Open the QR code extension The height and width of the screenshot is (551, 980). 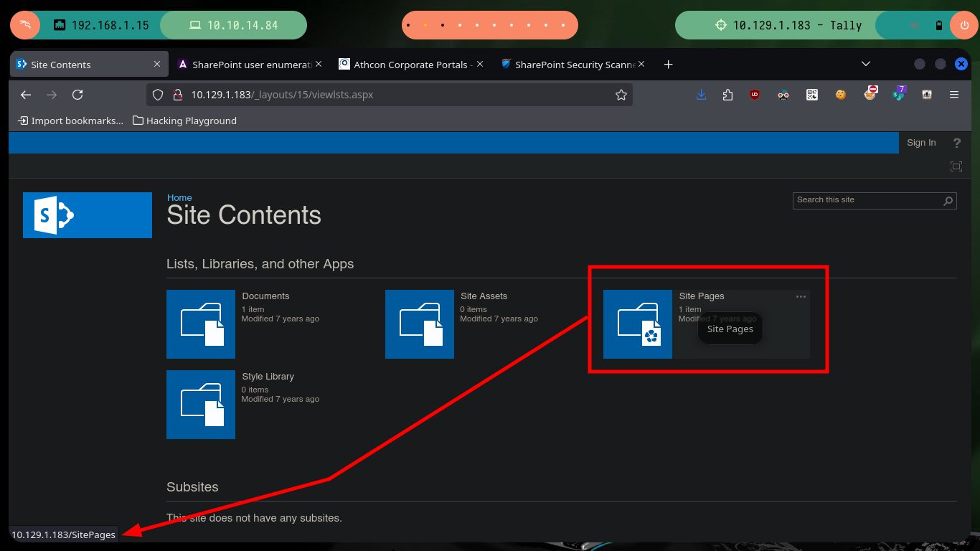(812, 95)
